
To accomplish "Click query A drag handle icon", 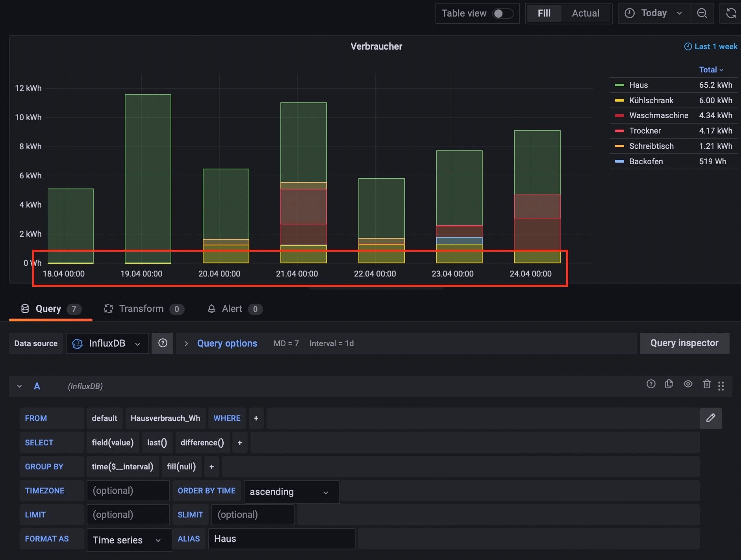I will (x=721, y=386).
